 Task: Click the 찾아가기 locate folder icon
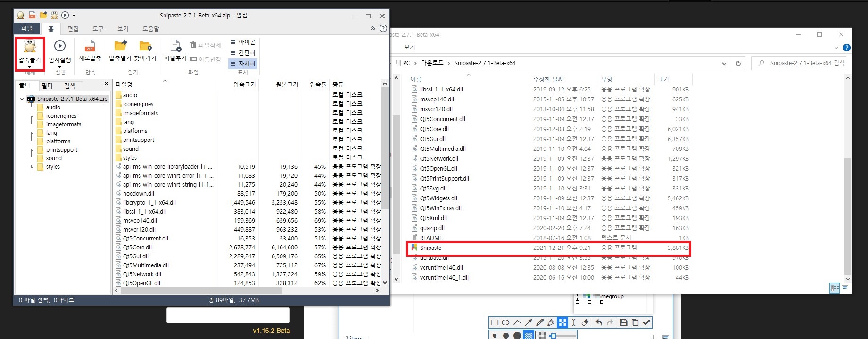pyautogui.click(x=145, y=46)
